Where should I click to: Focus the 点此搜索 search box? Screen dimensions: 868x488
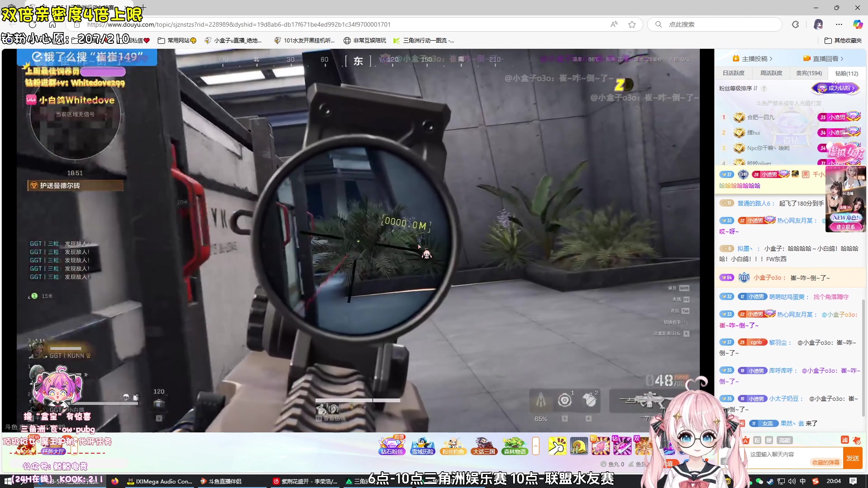[714, 24]
